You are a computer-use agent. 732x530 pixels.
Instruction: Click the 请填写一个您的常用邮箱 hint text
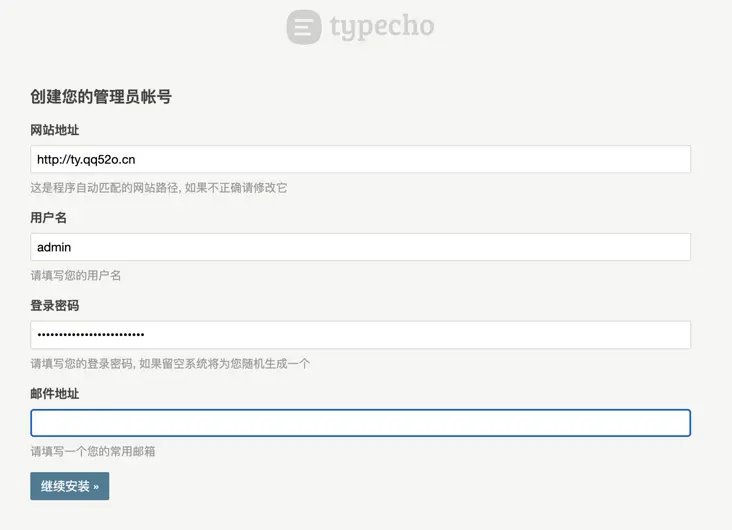pyautogui.click(x=93, y=451)
